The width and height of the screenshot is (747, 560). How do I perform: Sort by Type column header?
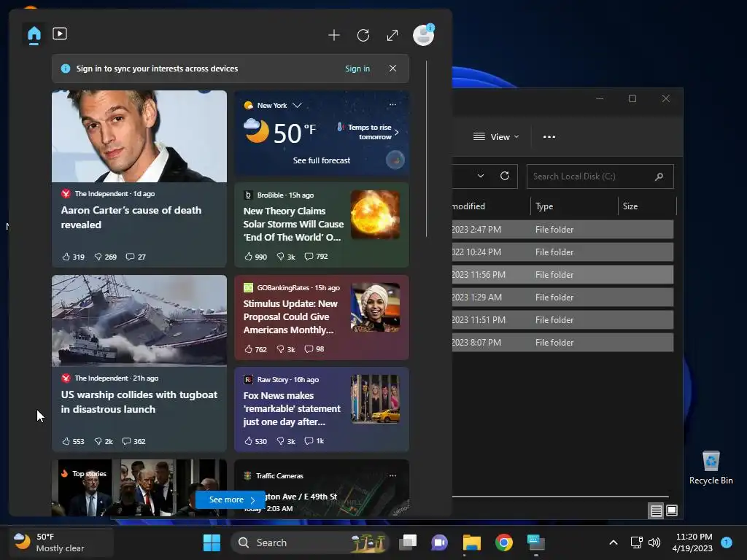point(574,206)
